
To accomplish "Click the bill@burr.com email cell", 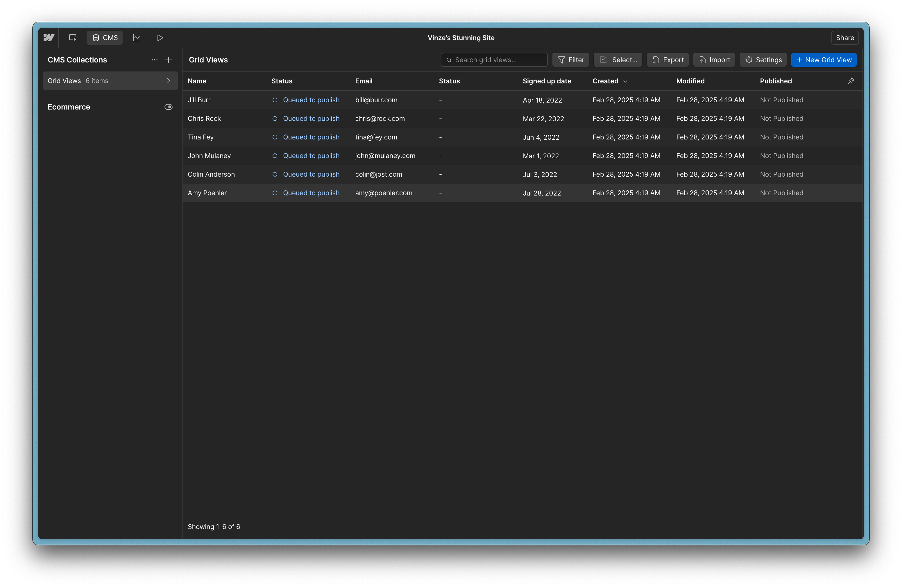I will coord(376,100).
